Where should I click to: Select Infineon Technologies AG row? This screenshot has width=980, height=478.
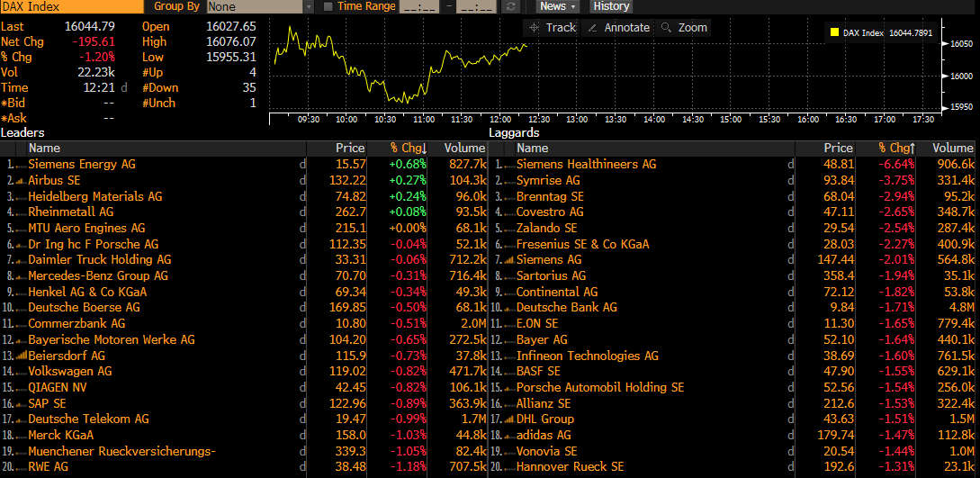[733, 356]
